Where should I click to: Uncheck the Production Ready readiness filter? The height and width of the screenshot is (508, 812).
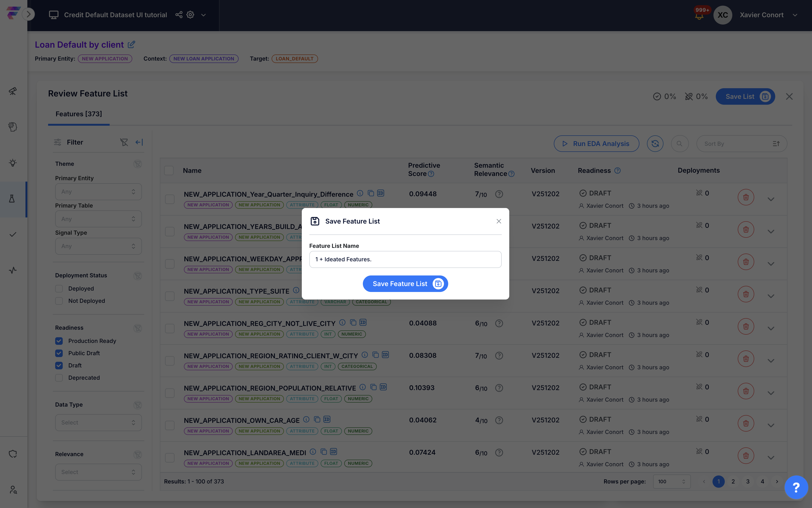pyautogui.click(x=59, y=341)
